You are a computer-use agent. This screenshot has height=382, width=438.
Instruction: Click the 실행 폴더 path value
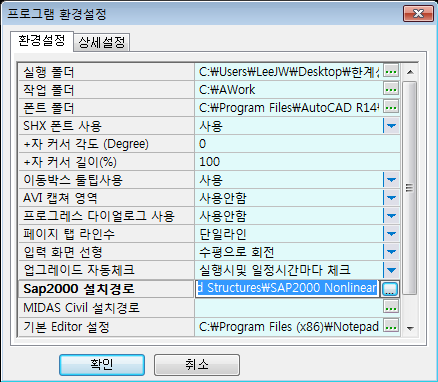(x=289, y=71)
